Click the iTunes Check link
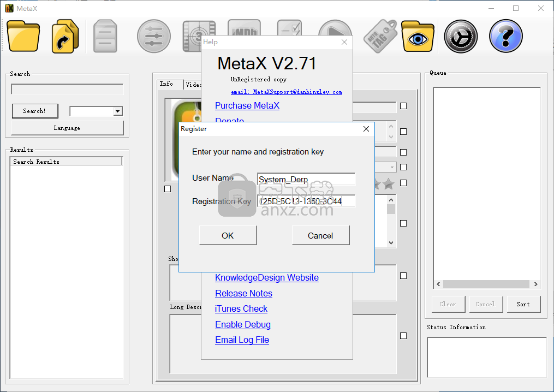 coord(241,309)
